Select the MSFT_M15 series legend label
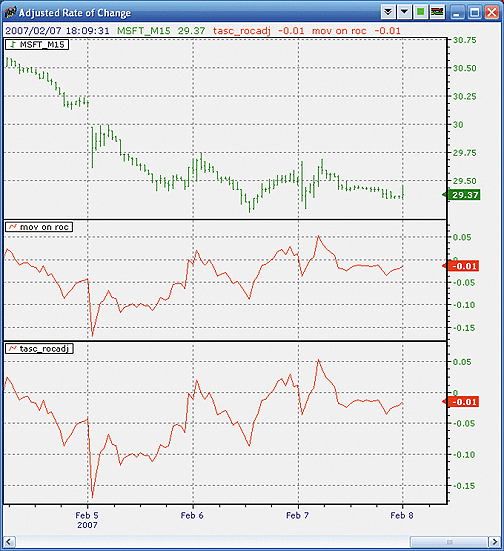Screen dimensions: 504x551 point(37,45)
